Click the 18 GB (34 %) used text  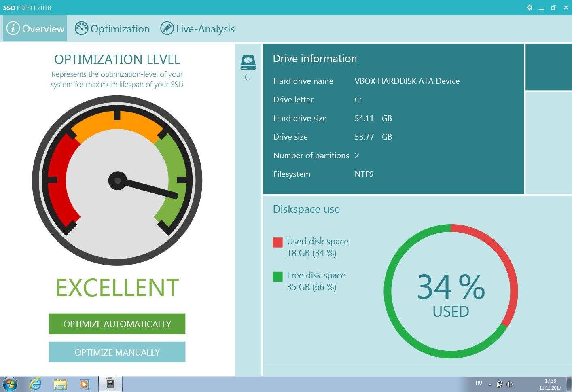(311, 253)
